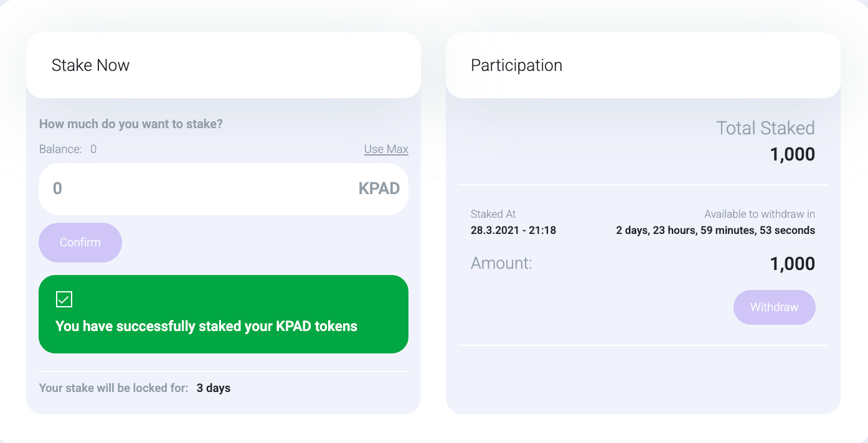
Task: Select the withdrawal countdown timer
Action: click(715, 230)
